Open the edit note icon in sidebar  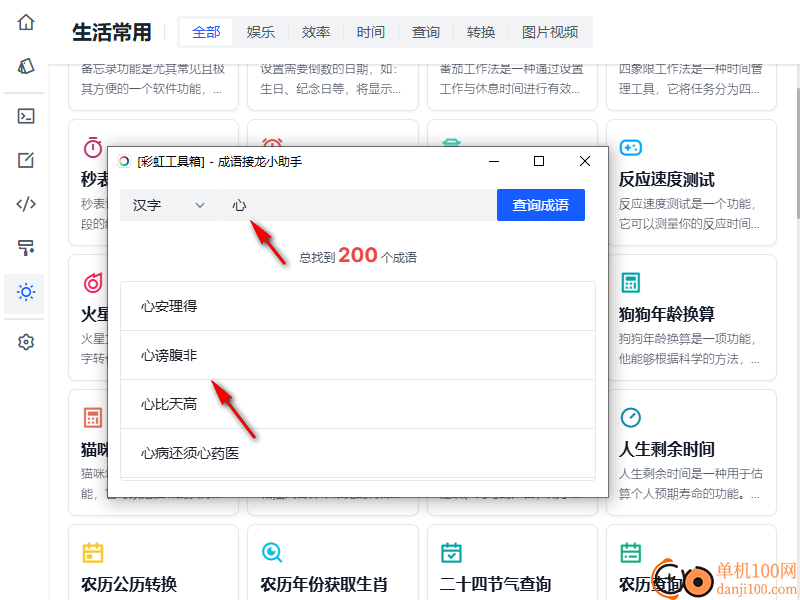point(26,160)
